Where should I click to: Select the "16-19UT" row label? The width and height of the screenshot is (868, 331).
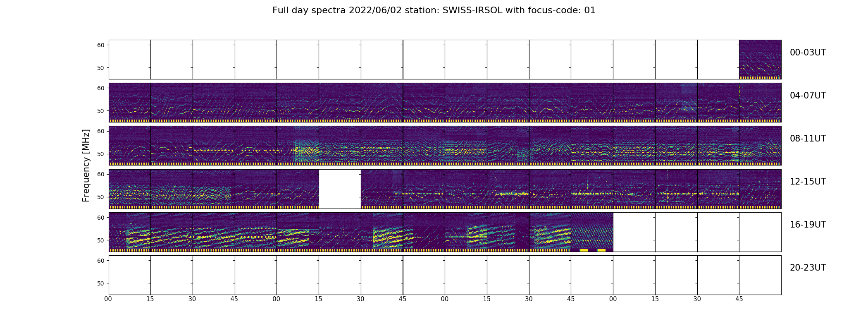pos(808,225)
